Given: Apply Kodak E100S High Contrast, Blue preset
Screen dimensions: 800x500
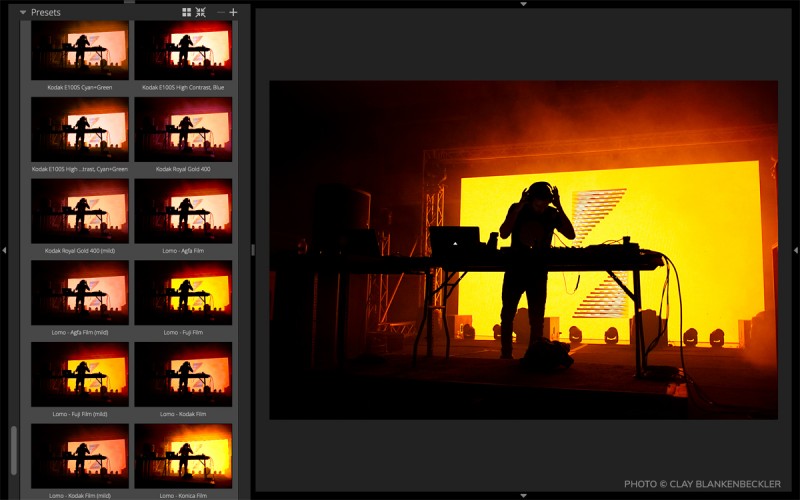Looking at the screenshot, I should (183, 52).
